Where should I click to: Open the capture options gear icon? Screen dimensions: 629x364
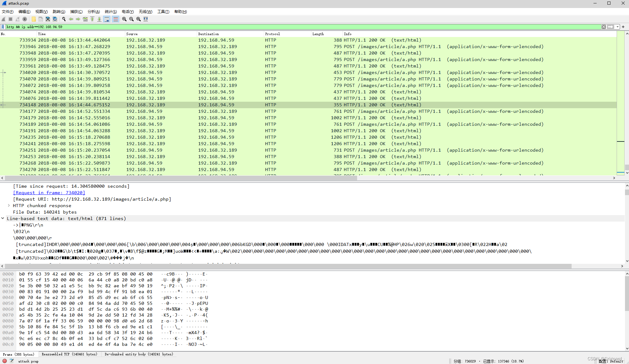click(x=25, y=19)
